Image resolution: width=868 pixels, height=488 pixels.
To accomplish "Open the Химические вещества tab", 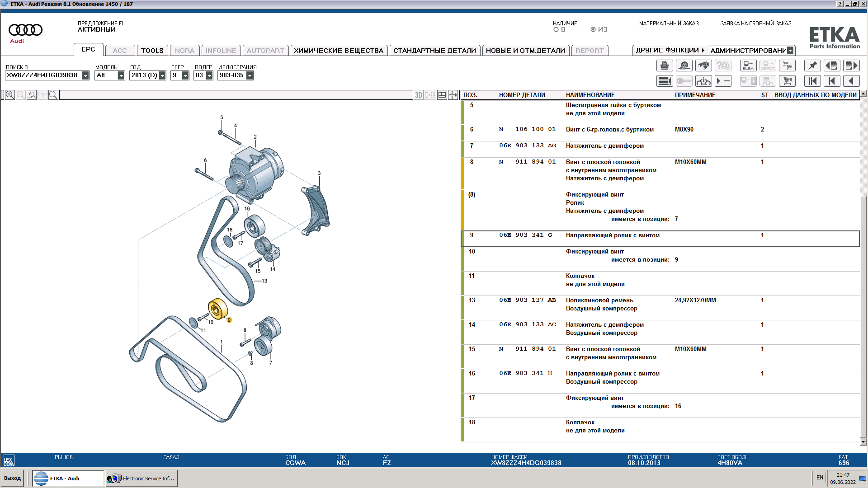I will click(339, 51).
